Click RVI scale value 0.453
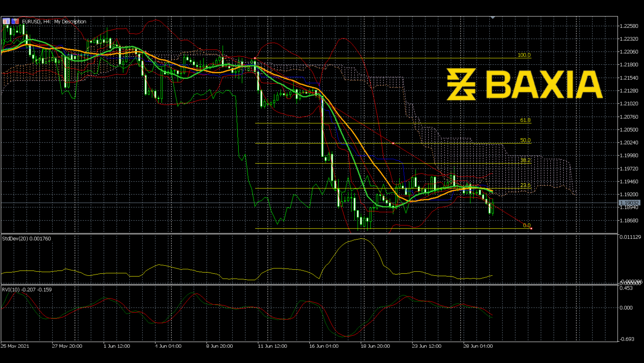 tap(626, 288)
